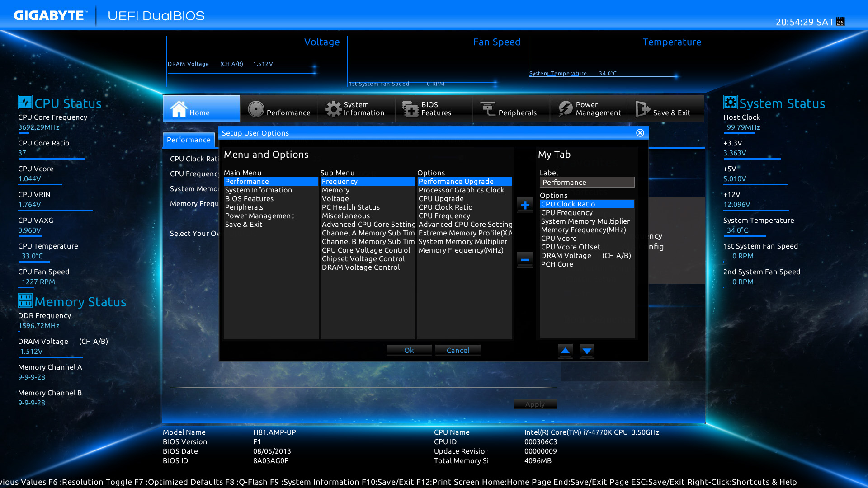Select CPU Vcore Offset in My Tab
The image size is (868, 488).
pos(587,247)
